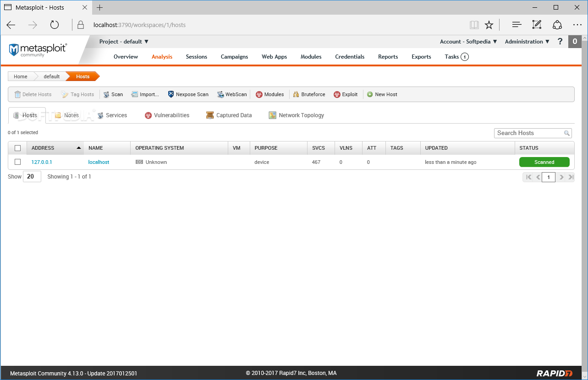
Task: Click the Home breadcrumb
Action: point(21,76)
